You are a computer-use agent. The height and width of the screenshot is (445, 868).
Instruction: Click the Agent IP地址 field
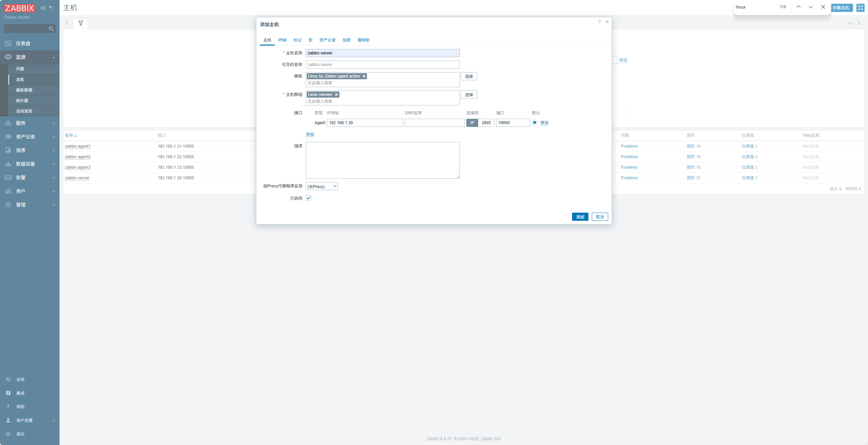pyautogui.click(x=365, y=123)
